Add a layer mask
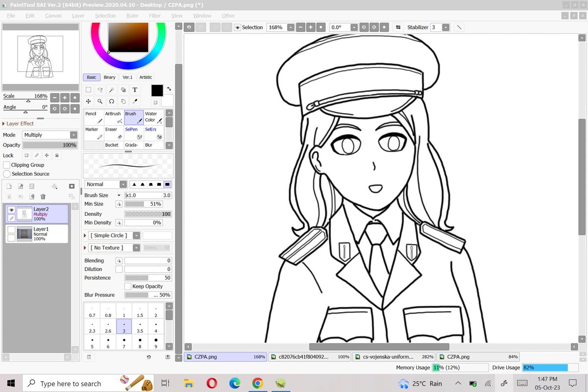This screenshot has width=588, height=392. (72, 186)
